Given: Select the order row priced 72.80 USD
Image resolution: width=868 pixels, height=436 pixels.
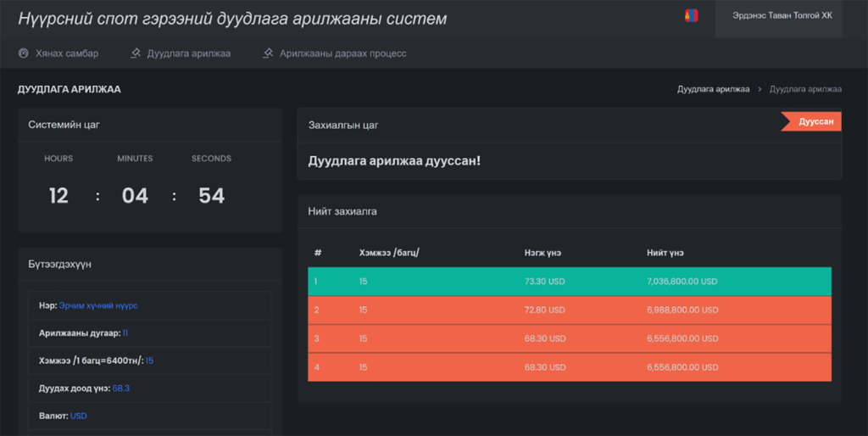Looking at the screenshot, I should pyautogui.click(x=569, y=310).
